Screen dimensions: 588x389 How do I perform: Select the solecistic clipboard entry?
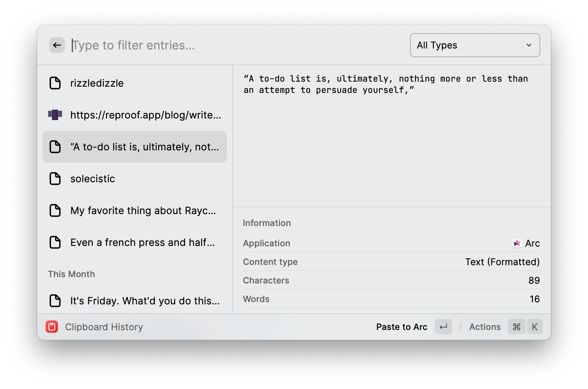point(134,179)
